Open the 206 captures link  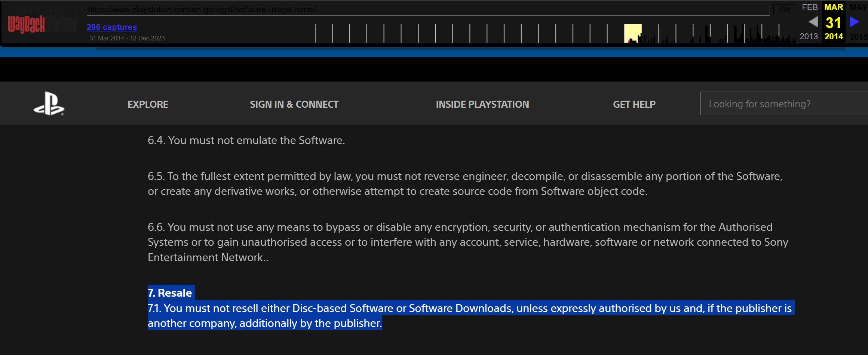coord(112,27)
